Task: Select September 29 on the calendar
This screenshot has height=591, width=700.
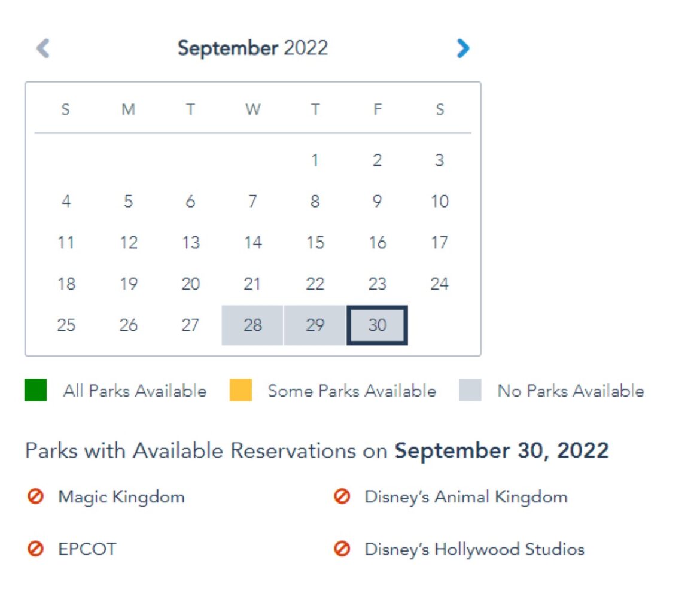Action: pyautogui.click(x=315, y=325)
